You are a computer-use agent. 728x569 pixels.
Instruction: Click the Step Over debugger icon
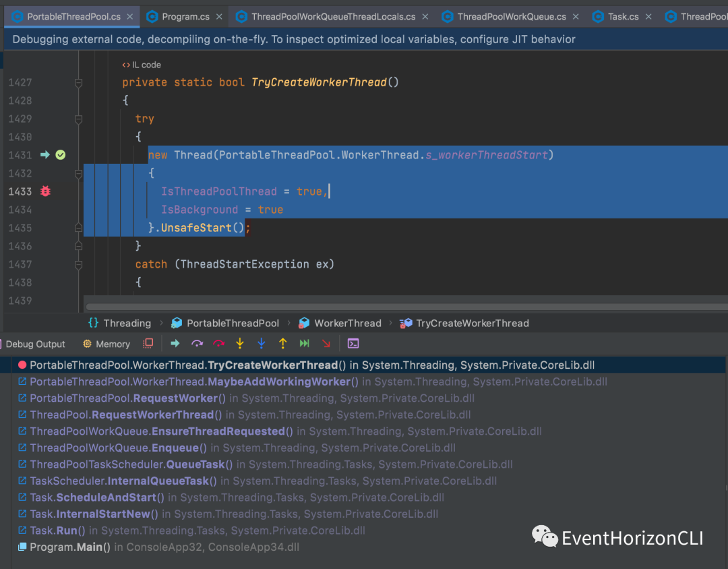(197, 344)
